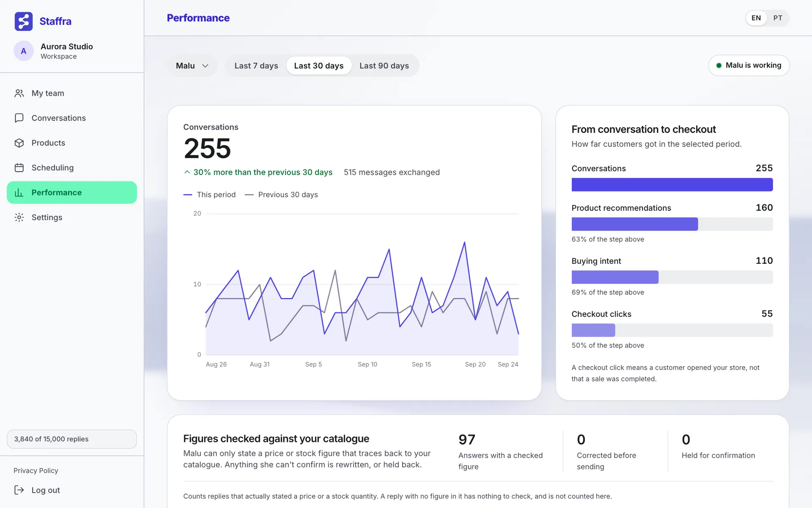The height and width of the screenshot is (508, 812).
Task: Click the From conversation to checkout heading
Action: [644, 130]
